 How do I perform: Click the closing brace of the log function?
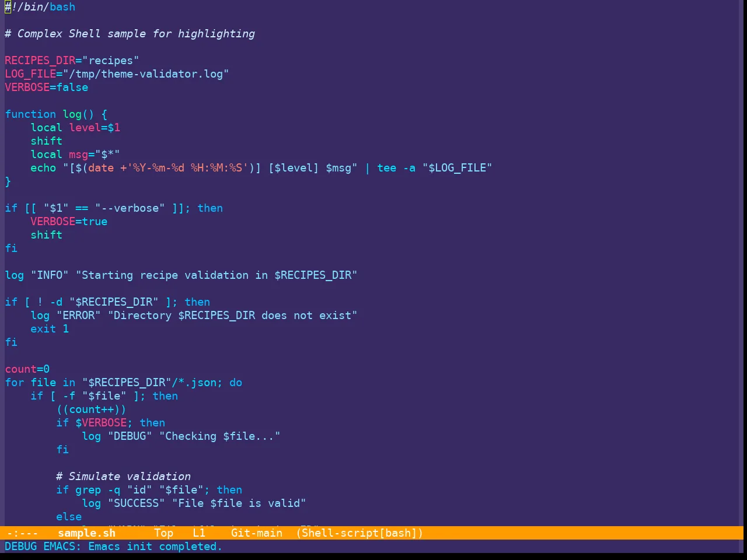(8, 181)
